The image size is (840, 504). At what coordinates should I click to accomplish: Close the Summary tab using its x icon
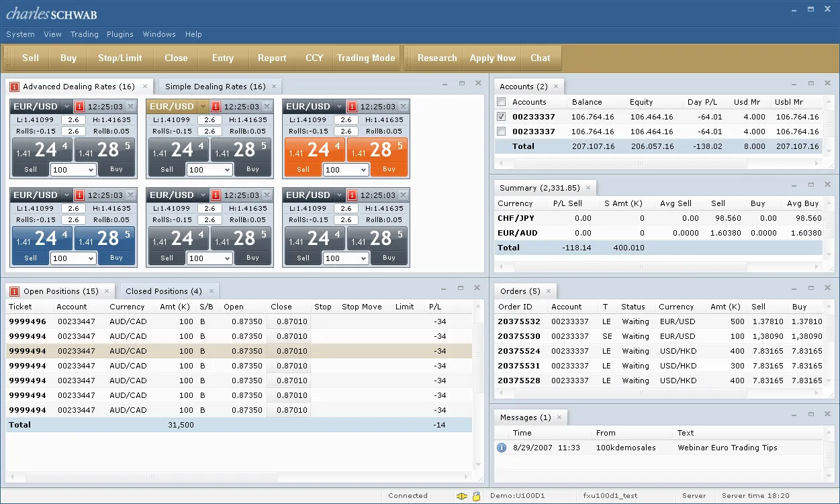coord(588,188)
